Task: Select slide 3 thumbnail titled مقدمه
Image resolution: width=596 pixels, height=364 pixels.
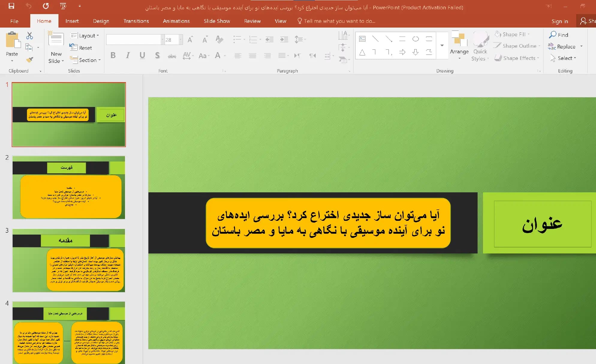Action: click(x=69, y=260)
